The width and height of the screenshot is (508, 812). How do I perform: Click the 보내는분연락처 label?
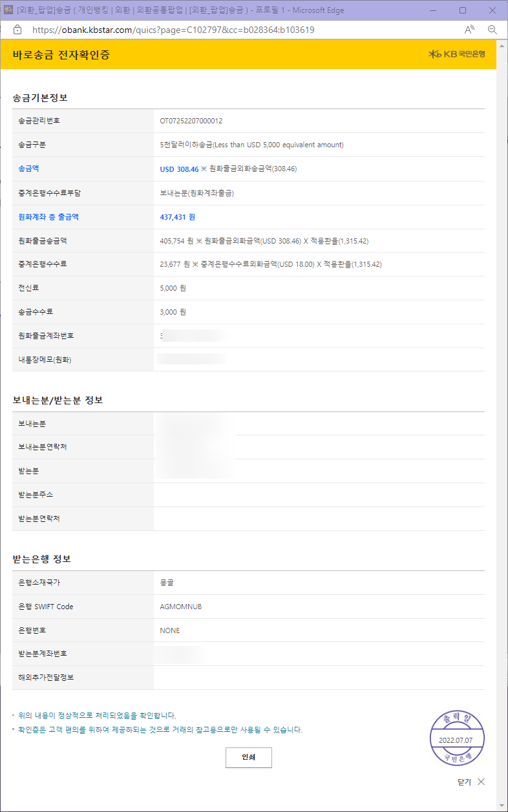point(43,447)
